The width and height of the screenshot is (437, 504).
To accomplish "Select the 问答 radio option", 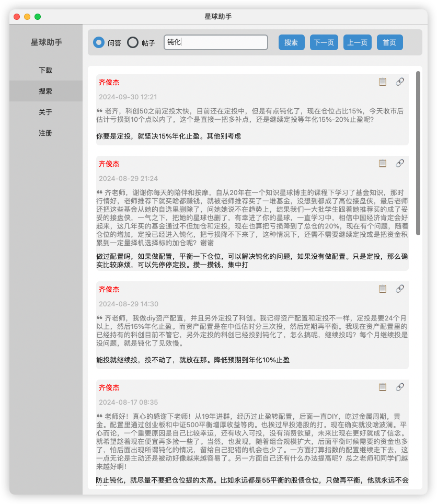I will [99, 42].
